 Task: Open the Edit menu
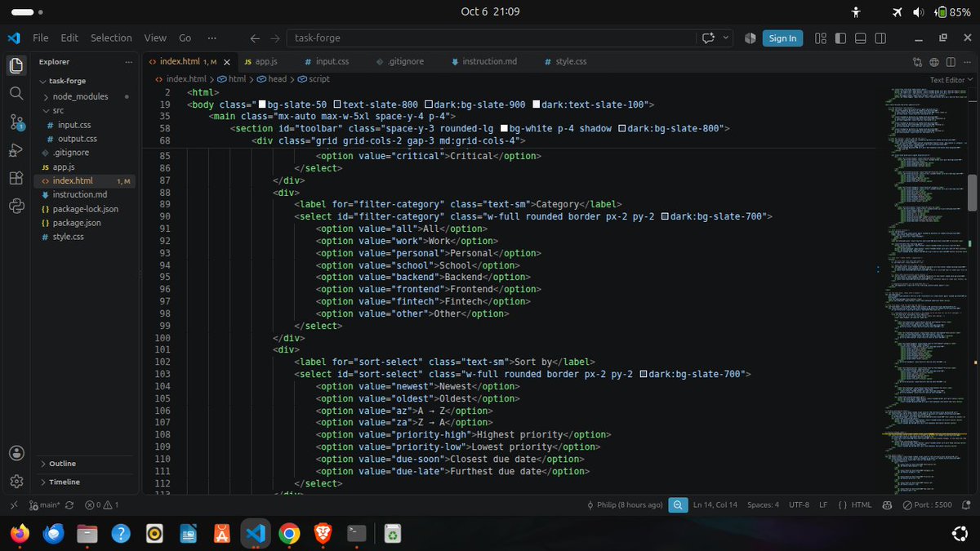[69, 38]
